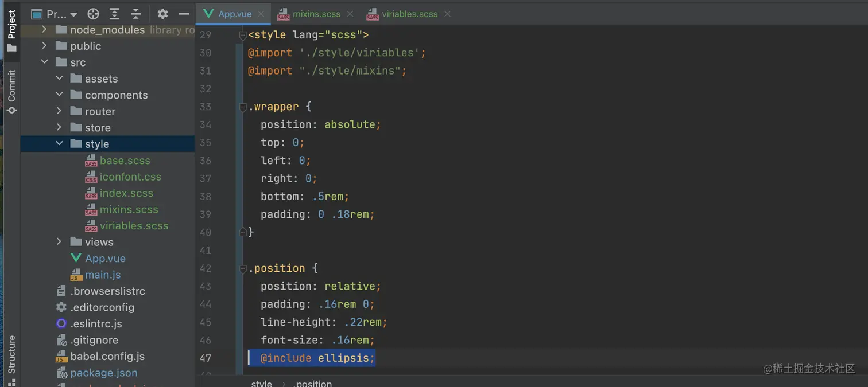Click the "./style/mixins" import path

pos(350,71)
